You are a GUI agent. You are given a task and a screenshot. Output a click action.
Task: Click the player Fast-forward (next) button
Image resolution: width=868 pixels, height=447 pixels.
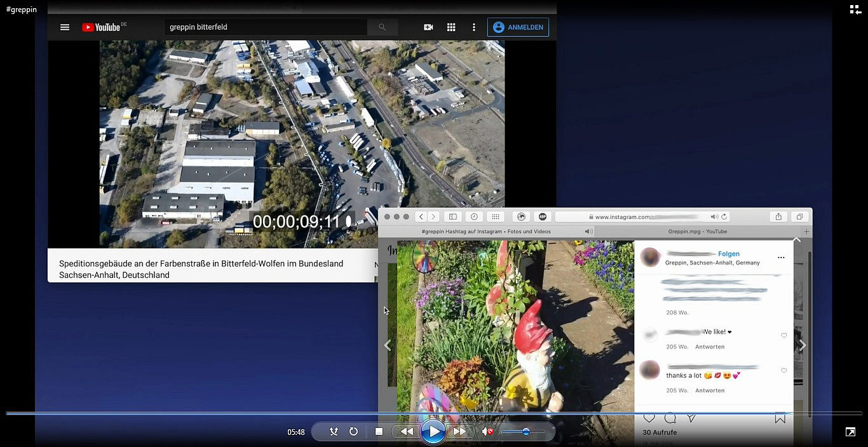coord(460,432)
